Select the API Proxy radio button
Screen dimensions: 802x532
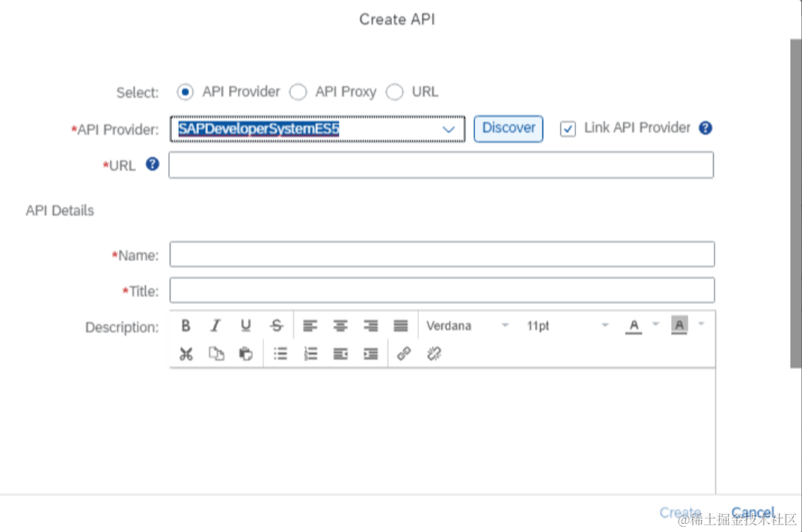click(x=299, y=92)
